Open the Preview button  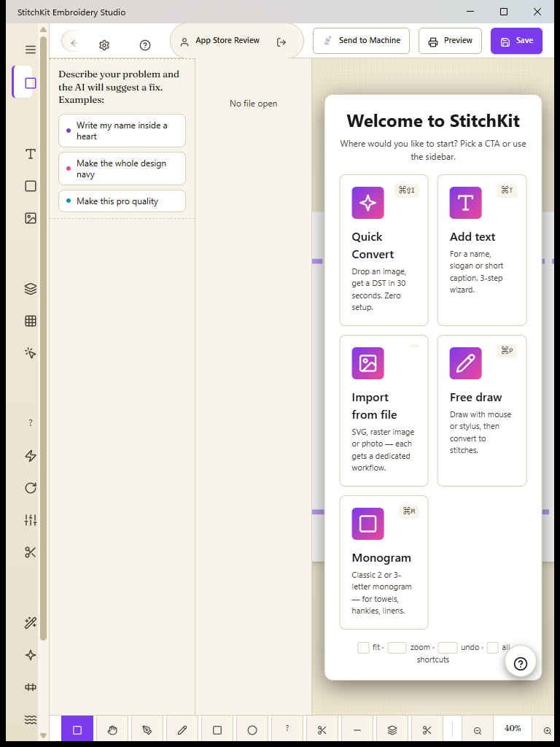point(450,41)
